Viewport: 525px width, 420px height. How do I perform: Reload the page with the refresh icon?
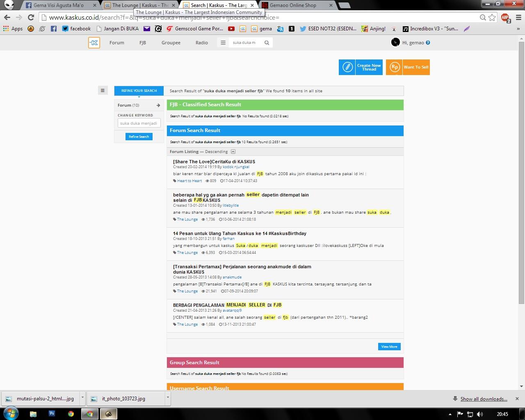coord(31,17)
